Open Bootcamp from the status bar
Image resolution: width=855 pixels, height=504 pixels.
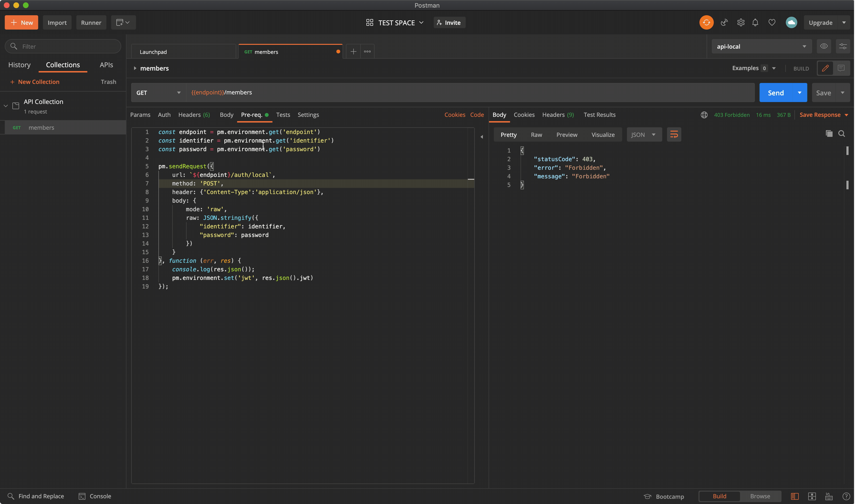[x=664, y=496]
